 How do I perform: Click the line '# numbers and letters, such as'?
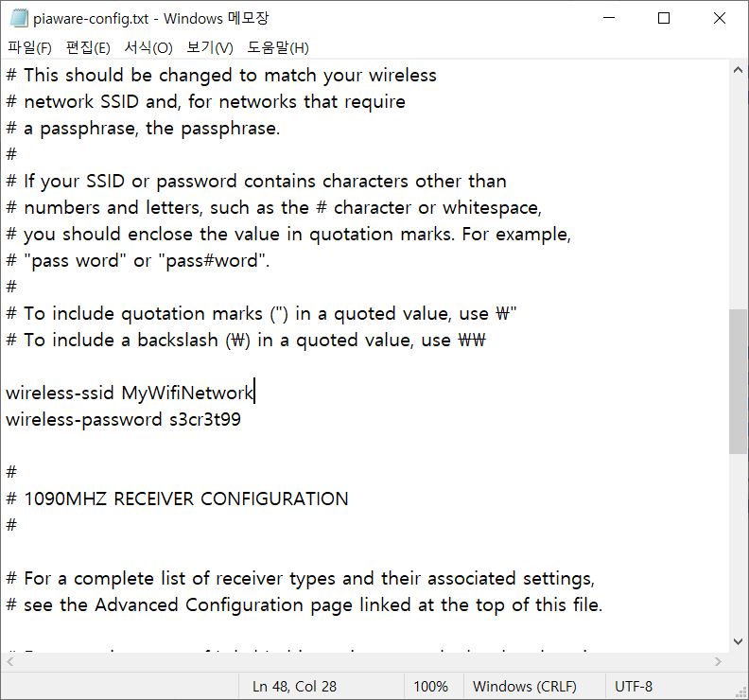pyautogui.click(x=273, y=207)
